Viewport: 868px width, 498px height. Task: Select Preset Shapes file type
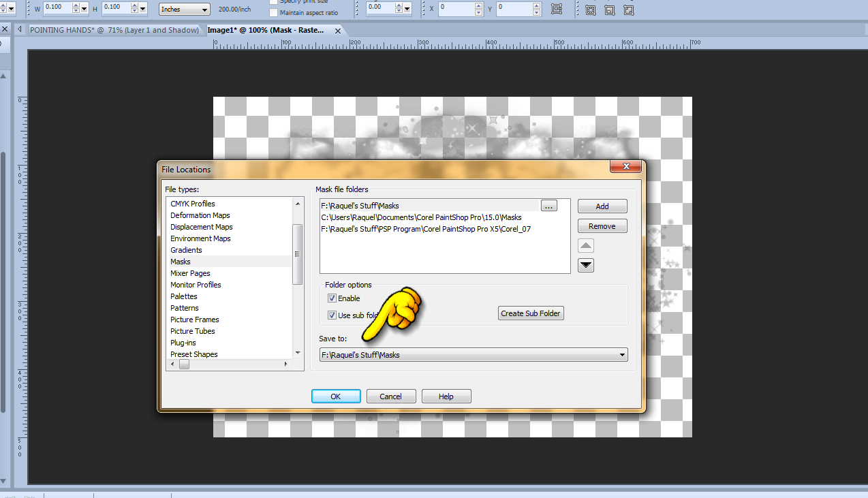click(x=194, y=354)
